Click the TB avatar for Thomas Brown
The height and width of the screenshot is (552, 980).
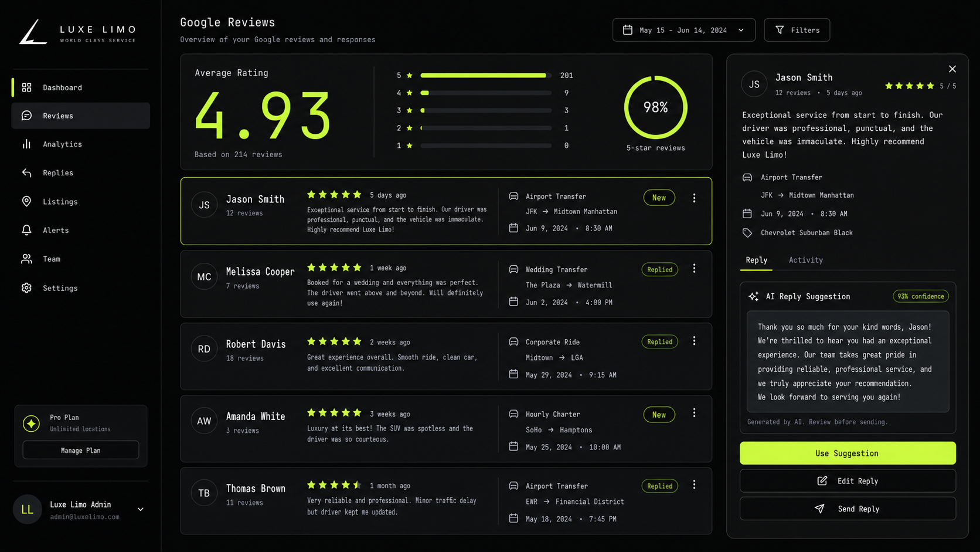click(204, 493)
